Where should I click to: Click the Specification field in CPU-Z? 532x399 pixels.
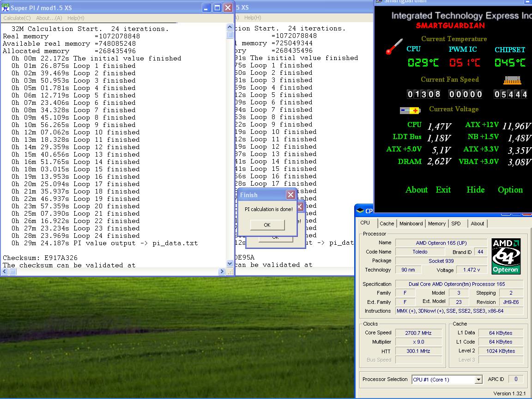459,284
